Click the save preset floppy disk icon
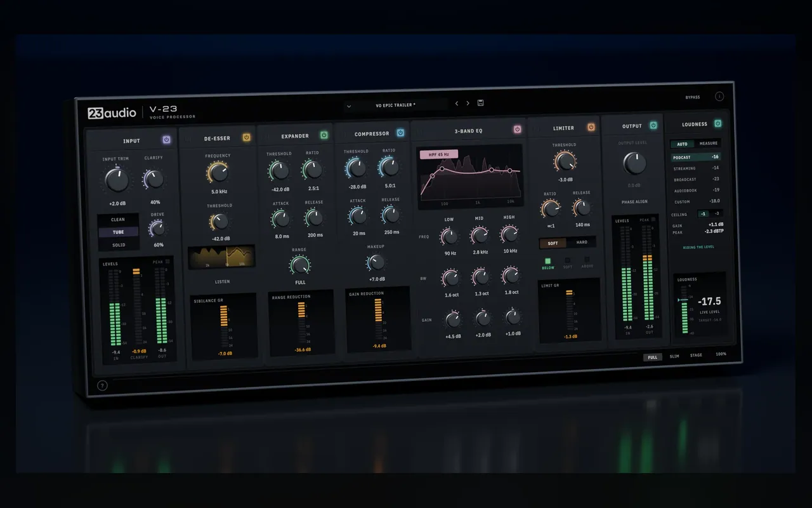This screenshot has width=812, height=508. pos(480,103)
